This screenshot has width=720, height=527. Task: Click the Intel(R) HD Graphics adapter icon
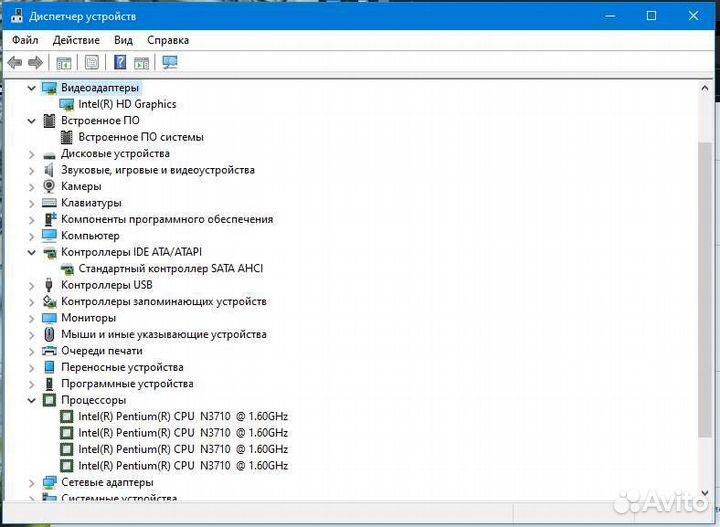coord(67,104)
